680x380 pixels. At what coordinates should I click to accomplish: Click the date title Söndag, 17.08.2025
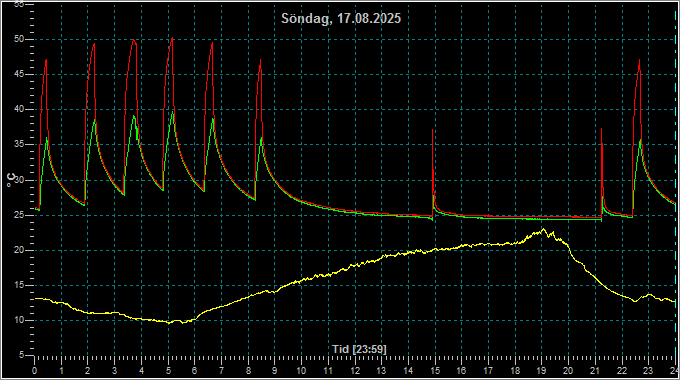click(x=341, y=18)
